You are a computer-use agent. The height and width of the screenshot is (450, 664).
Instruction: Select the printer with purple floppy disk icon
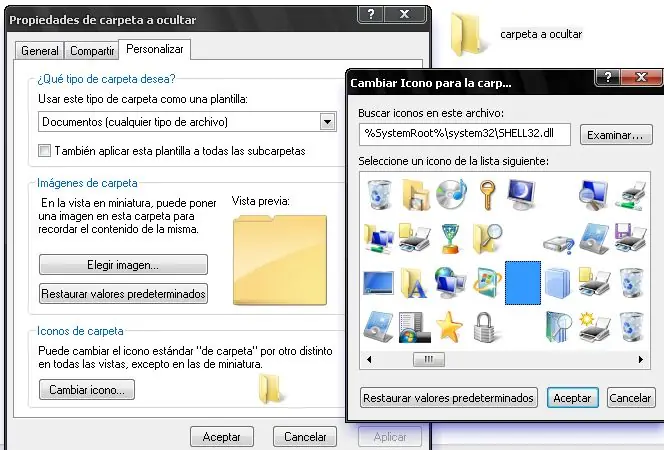(631, 238)
